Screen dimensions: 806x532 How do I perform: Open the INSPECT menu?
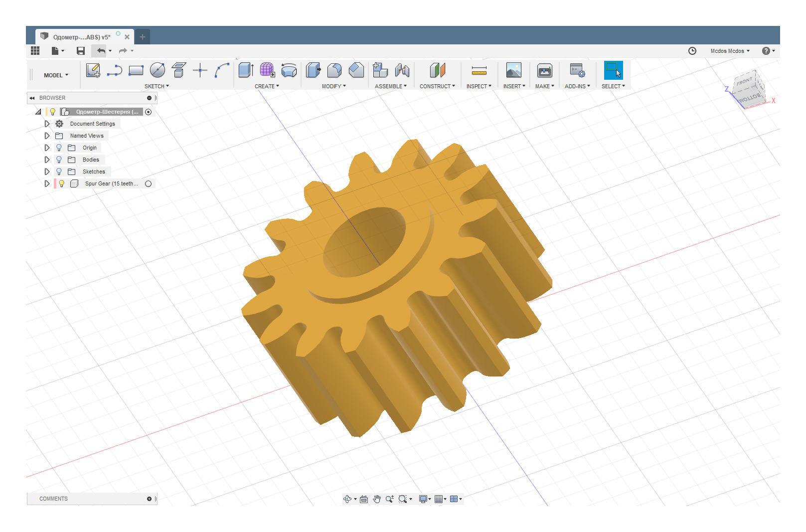479,86
